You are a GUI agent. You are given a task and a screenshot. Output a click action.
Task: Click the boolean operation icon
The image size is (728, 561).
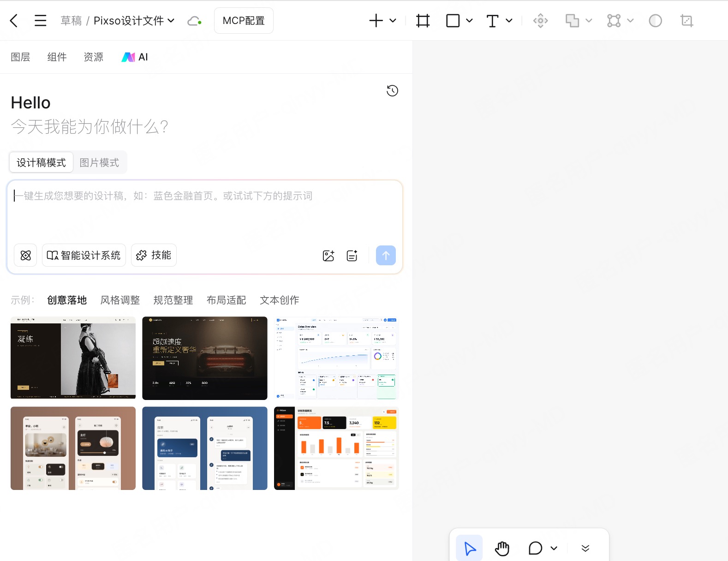coord(573,21)
